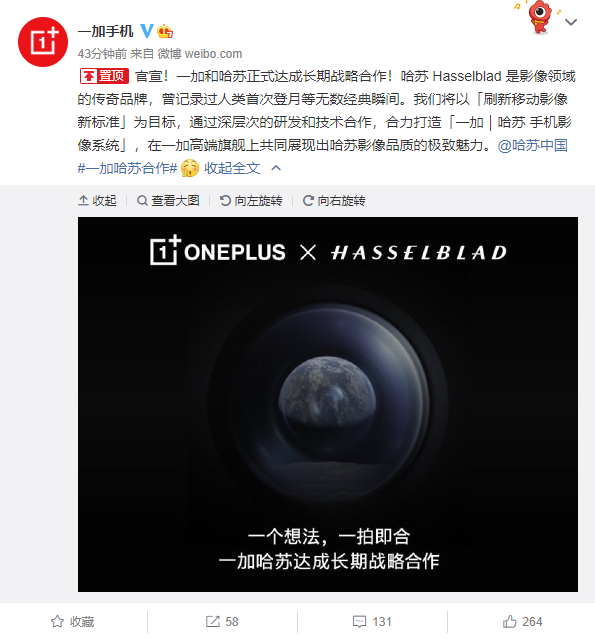Rotate image left with 向左旋转
The width and height of the screenshot is (595, 639).
pyautogui.click(x=251, y=201)
